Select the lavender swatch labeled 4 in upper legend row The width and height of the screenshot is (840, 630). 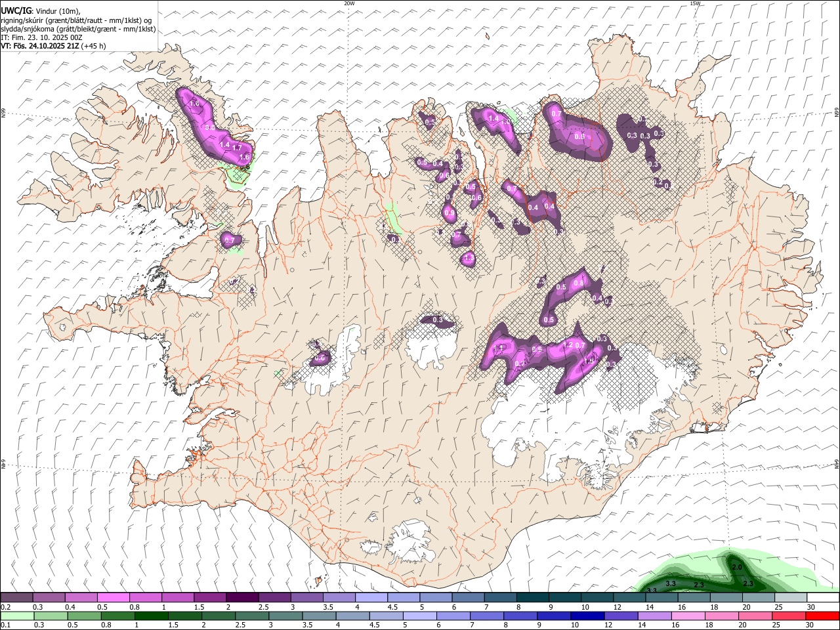[371, 598]
